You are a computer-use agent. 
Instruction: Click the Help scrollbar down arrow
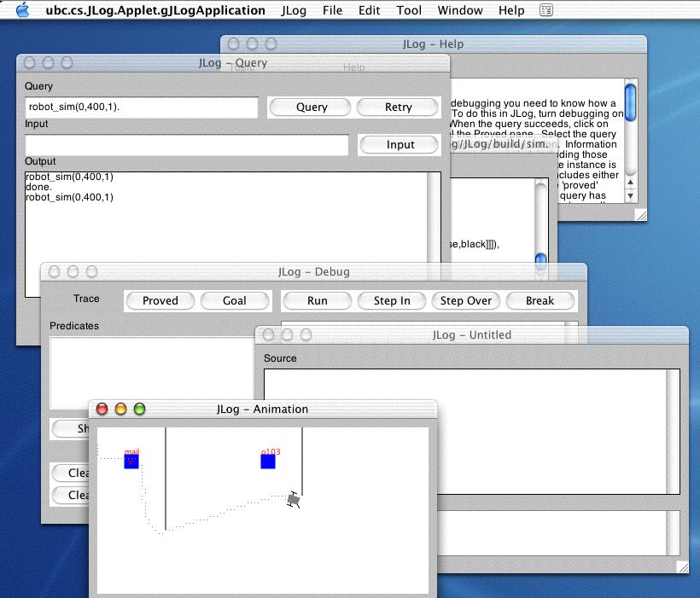click(x=630, y=196)
